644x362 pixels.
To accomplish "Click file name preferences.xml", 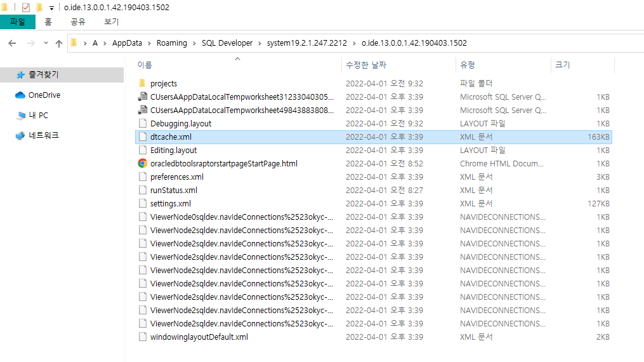I will coord(177,177).
